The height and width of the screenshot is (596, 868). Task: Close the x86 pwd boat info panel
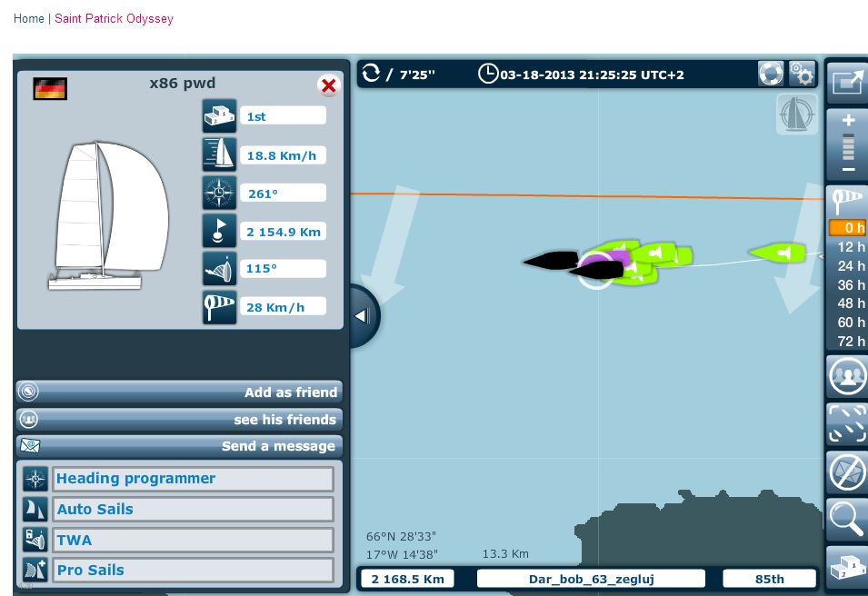point(328,86)
